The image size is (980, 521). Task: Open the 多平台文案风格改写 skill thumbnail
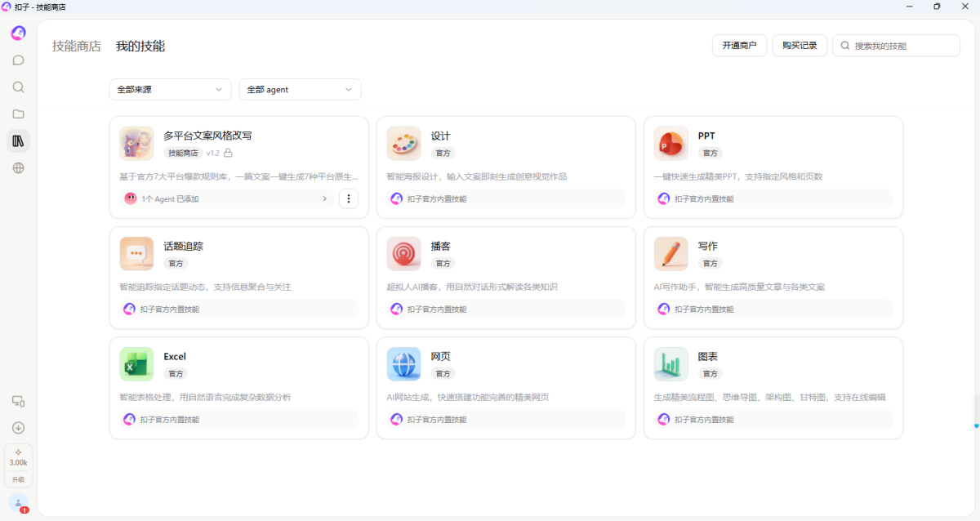click(x=136, y=144)
